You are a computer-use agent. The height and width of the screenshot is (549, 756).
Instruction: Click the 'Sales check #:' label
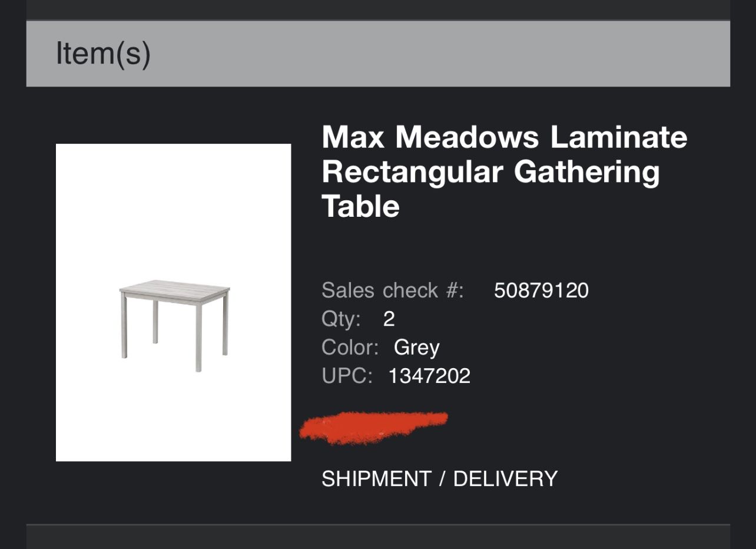393,290
